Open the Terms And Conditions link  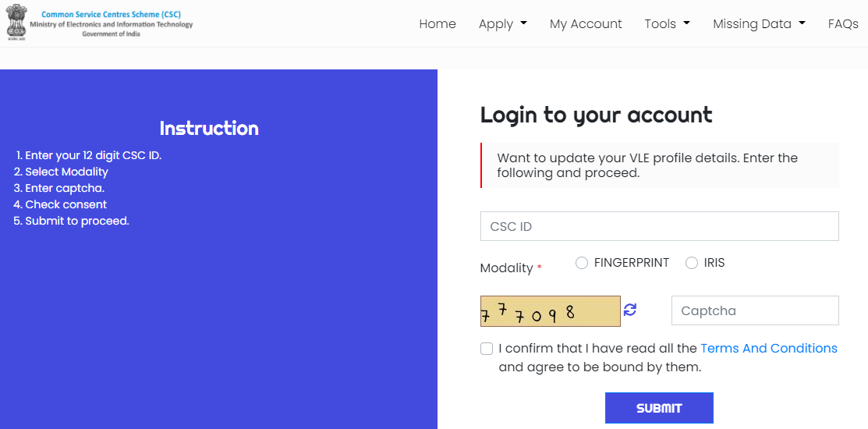(x=768, y=349)
